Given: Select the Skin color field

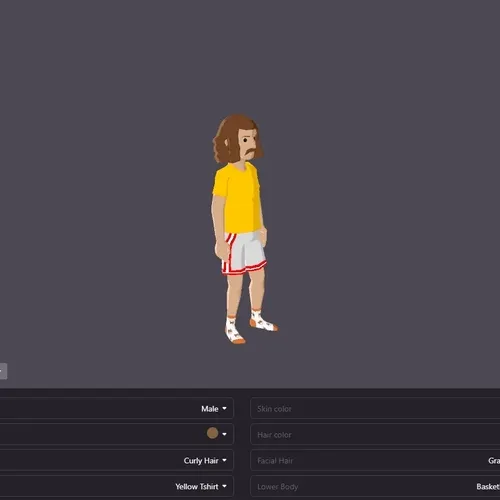Looking at the screenshot, I should tap(375, 408).
